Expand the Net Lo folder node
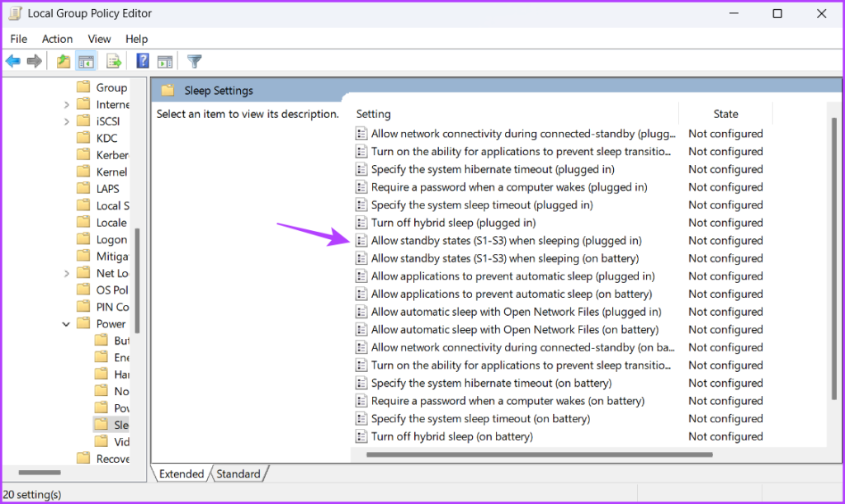The image size is (845, 504). tap(66, 274)
